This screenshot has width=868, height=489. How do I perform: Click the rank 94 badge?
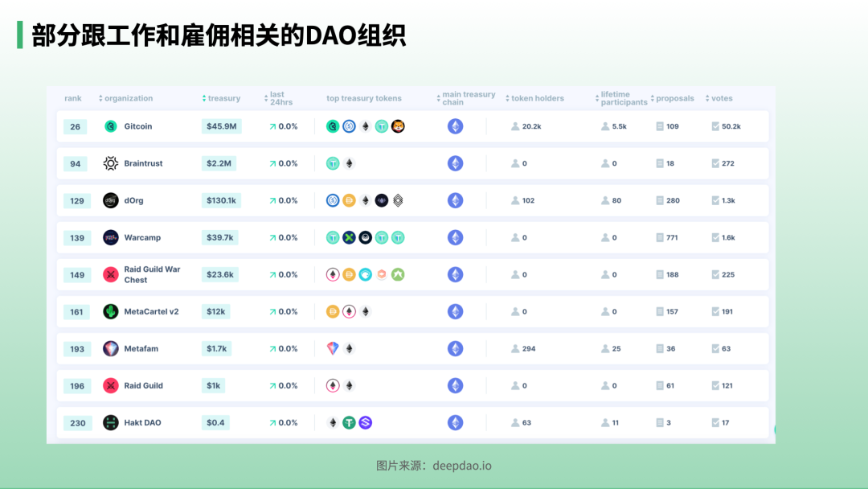click(x=76, y=163)
